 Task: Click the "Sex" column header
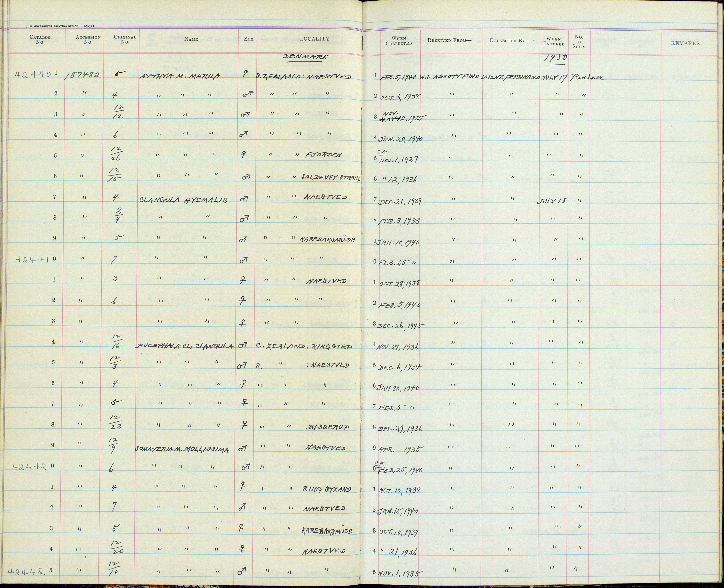(x=249, y=39)
